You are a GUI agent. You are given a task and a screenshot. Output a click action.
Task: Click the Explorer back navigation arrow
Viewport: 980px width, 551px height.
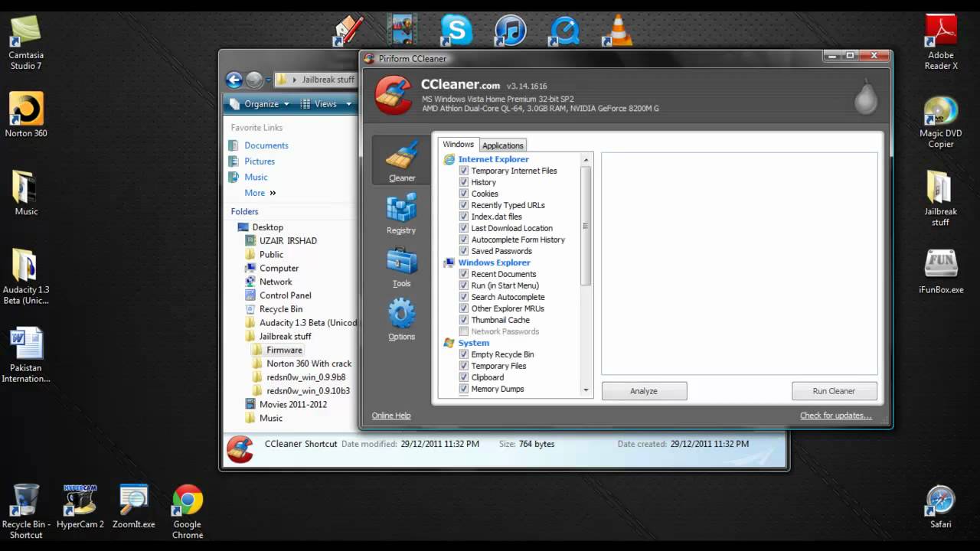click(234, 80)
